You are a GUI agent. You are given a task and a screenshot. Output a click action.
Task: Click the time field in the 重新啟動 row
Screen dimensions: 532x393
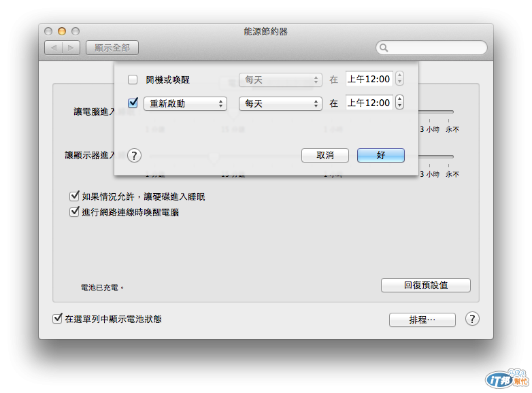click(369, 103)
